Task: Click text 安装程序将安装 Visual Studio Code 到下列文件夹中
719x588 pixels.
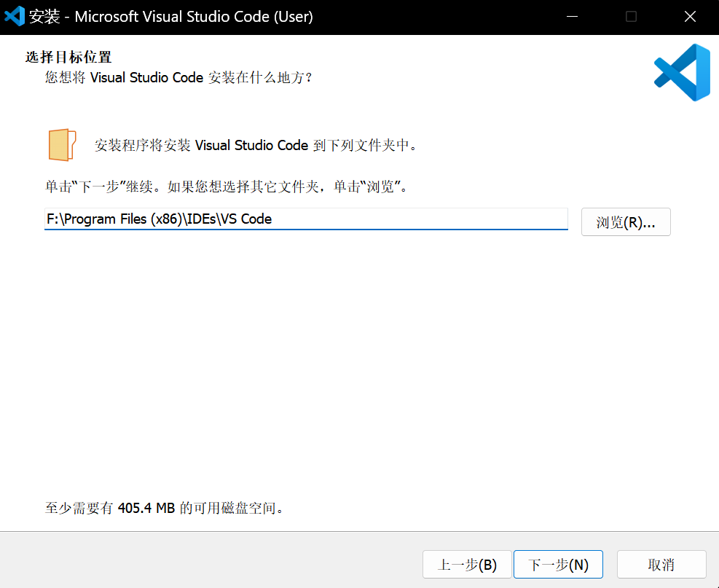Action: click(256, 146)
